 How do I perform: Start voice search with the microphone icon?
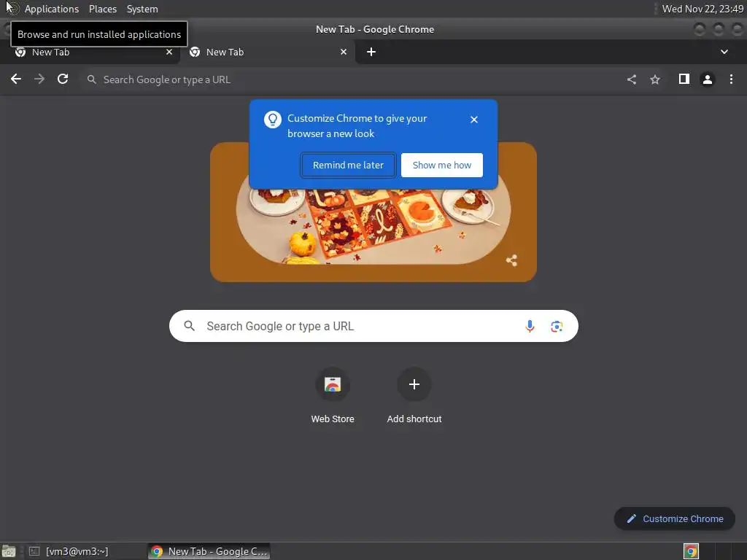click(530, 326)
